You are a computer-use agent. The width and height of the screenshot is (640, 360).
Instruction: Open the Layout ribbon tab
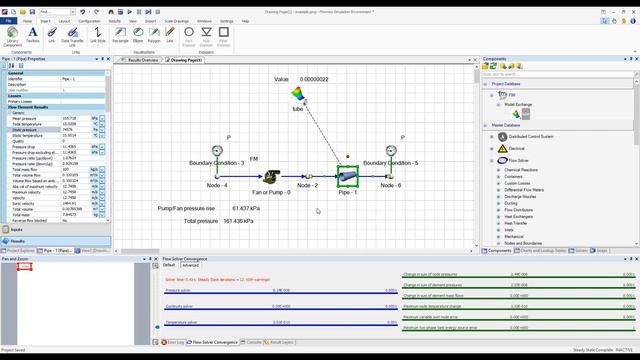64,21
